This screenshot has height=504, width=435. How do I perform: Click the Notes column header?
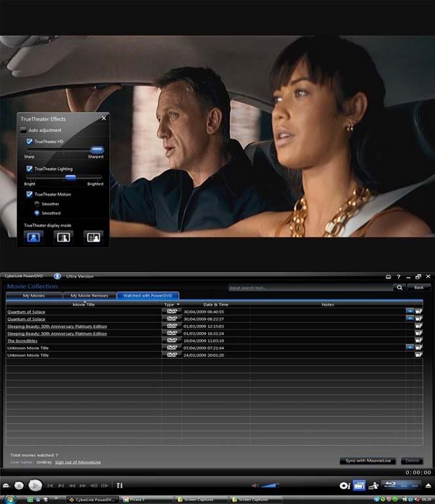pyautogui.click(x=327, y=304)
